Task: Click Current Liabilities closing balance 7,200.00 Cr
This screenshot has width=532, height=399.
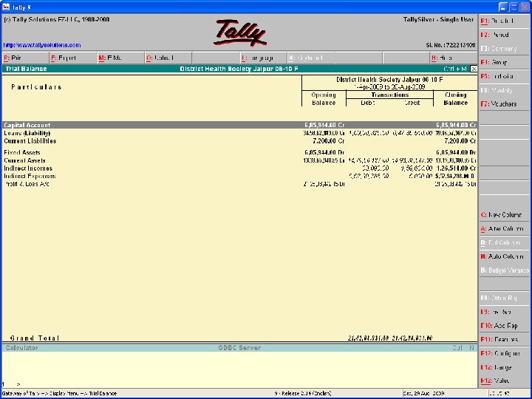Action: [460, 141]
